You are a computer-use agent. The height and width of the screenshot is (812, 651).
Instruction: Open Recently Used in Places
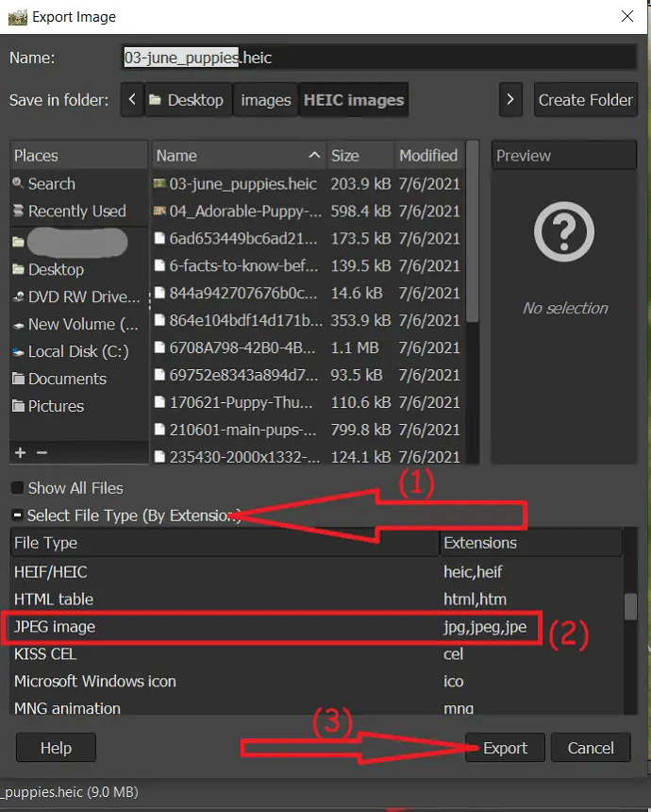point(78,211)
